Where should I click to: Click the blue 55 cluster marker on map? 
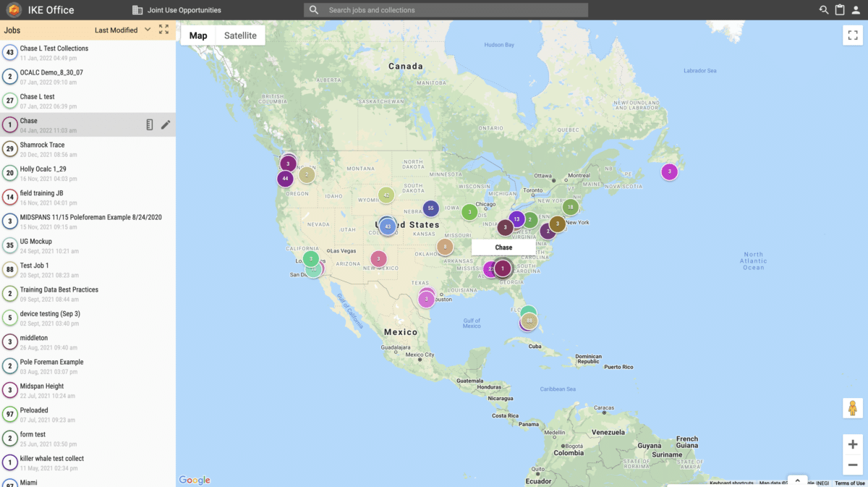tap(431, 208)
